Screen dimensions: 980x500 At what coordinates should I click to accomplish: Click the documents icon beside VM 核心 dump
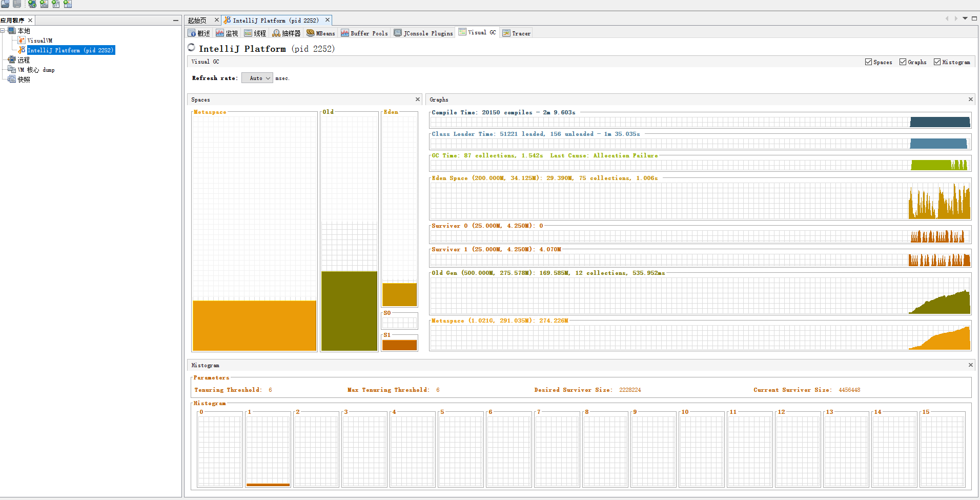tap(12, 69)
